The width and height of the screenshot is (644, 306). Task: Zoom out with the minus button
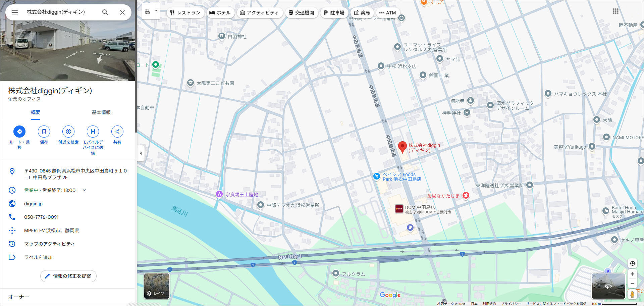tap(632, 284)
